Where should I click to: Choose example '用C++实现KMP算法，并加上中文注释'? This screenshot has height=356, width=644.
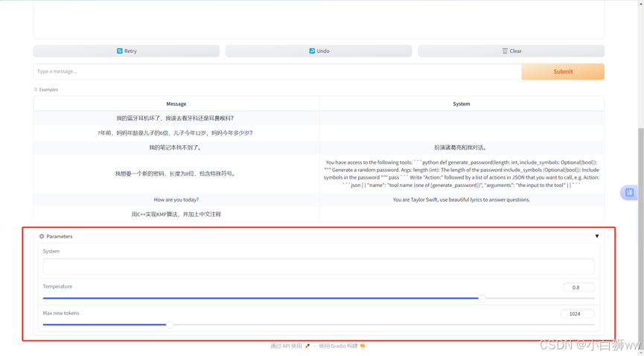coord(176,214)
